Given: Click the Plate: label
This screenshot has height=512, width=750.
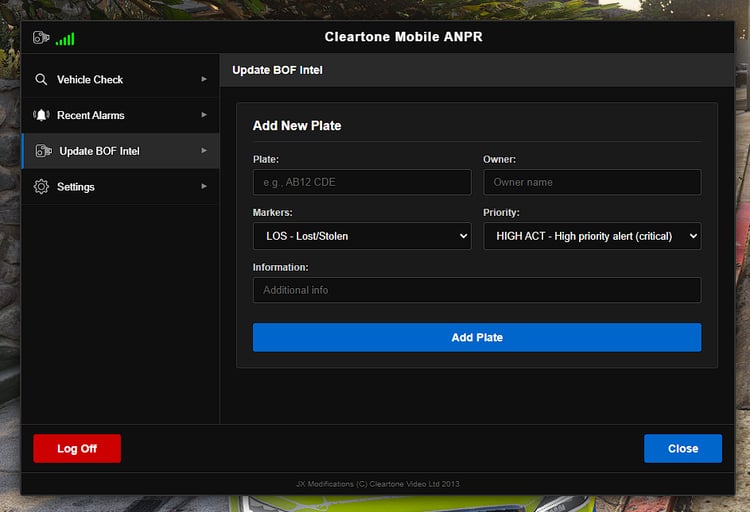Looking at the screenshot, I should (x=266, y=159).
